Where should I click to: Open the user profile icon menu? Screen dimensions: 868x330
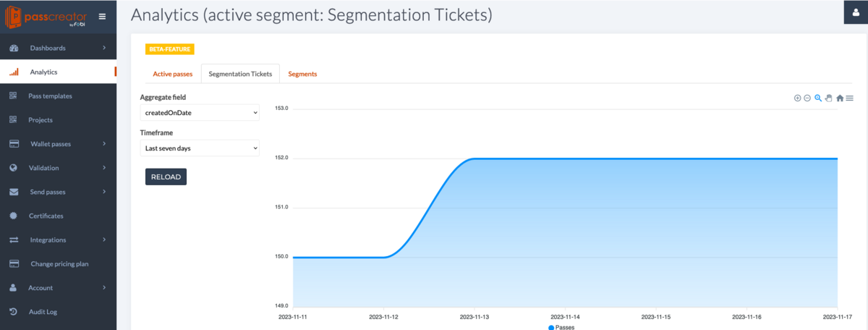pos(856,12)
